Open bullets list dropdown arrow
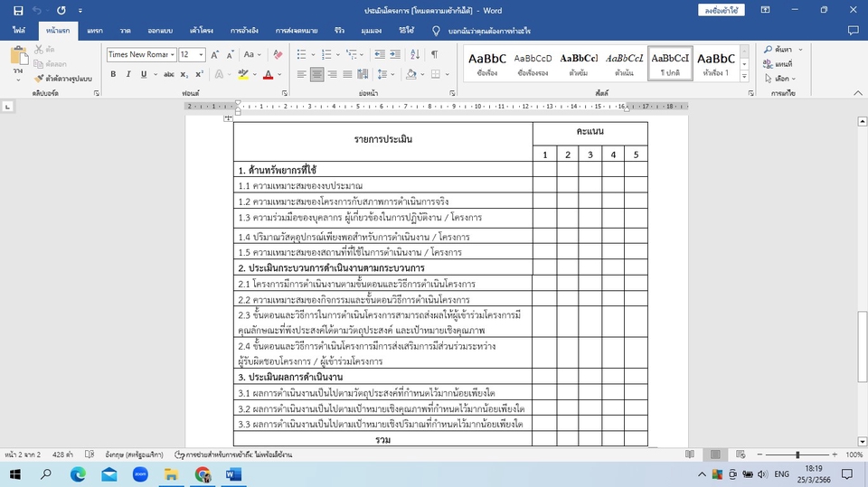This screenshot has height=487, width=868. click(x=314, y=55)
